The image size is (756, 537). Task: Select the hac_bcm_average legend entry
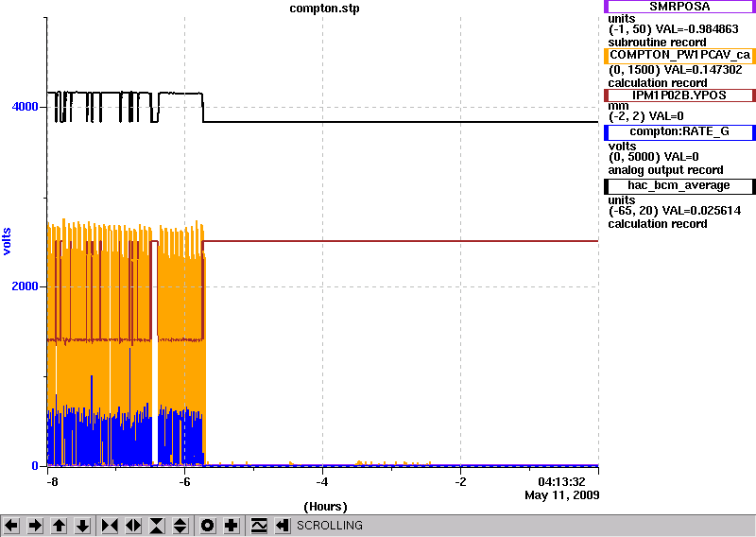click(x=679, y=185)
